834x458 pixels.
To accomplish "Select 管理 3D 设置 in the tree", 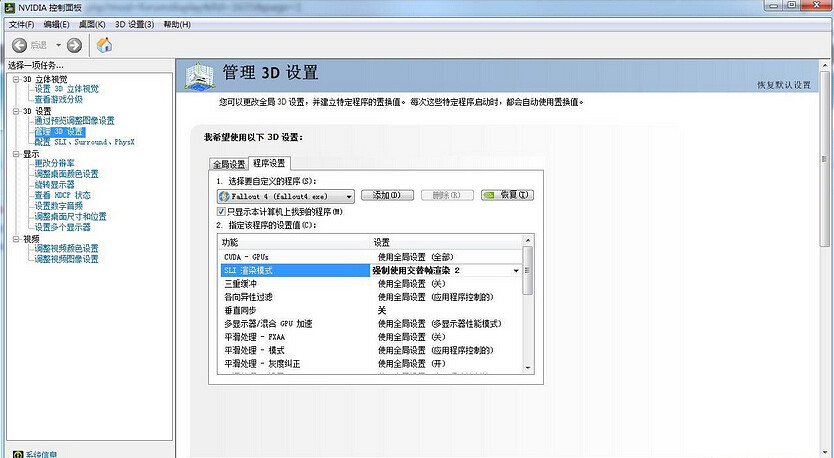I will (60, 131).
